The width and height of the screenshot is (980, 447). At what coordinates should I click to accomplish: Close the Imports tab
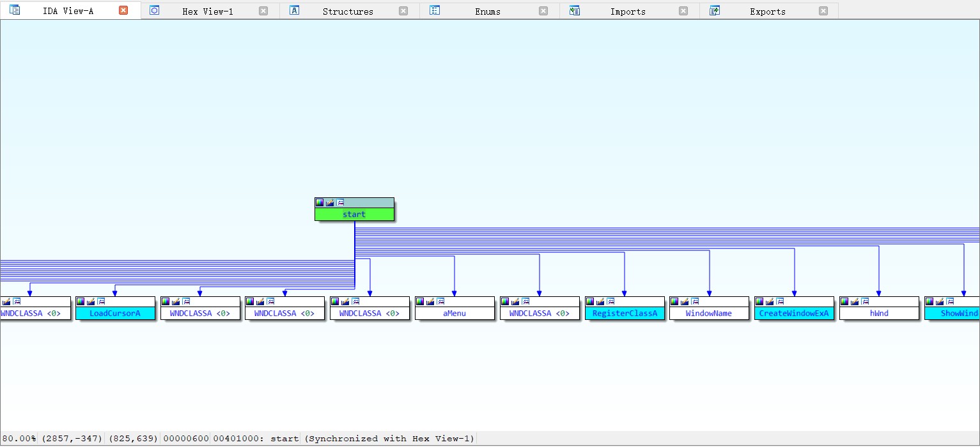pyautogui.click(x=683, y=11)
